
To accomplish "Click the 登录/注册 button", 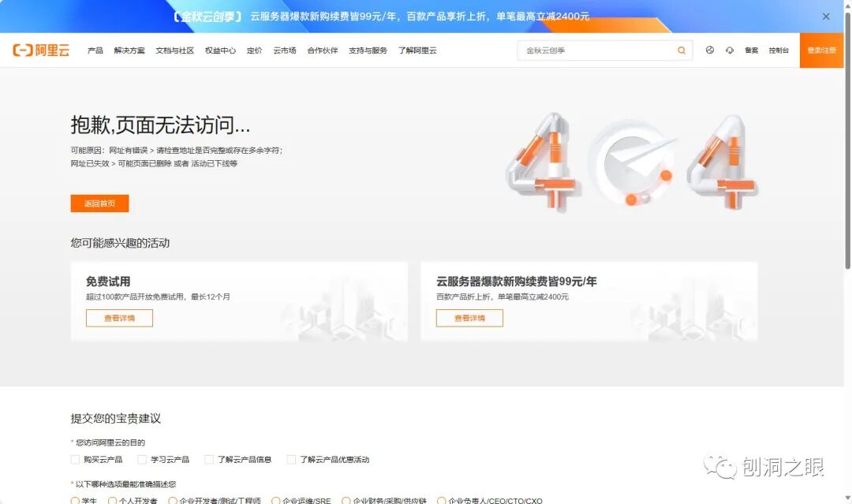I will [821, 50].
